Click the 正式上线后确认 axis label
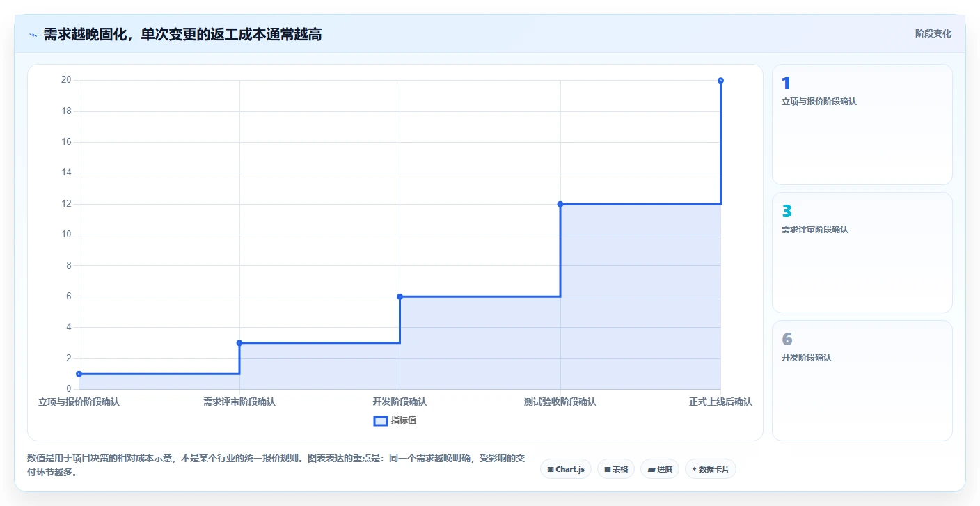 coord(720,402)
